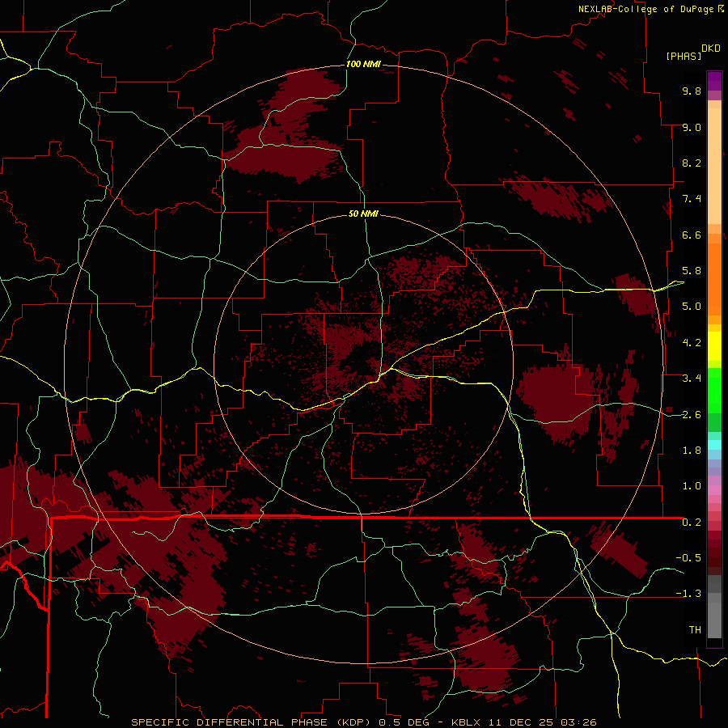Screen dimensions: 728x728
Task: Click the 4.2 scale value
Action: point(692,343)
